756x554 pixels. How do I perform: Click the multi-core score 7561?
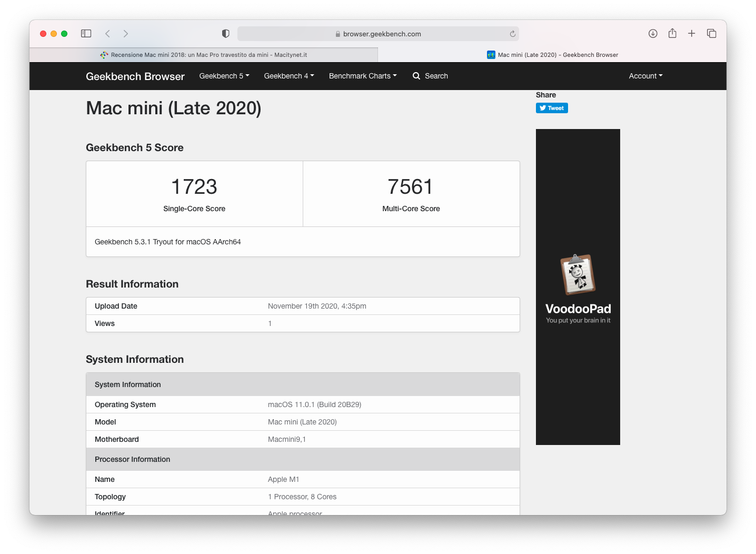(411, 186)
